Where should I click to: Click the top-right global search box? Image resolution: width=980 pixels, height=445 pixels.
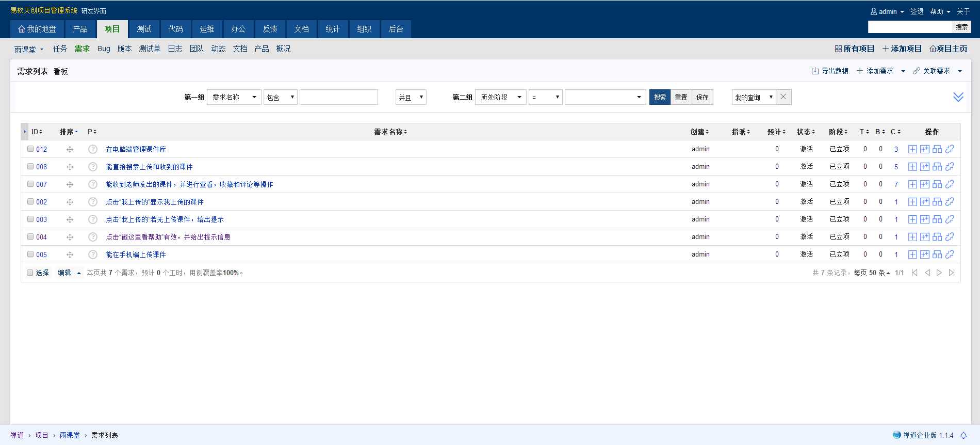910,27
